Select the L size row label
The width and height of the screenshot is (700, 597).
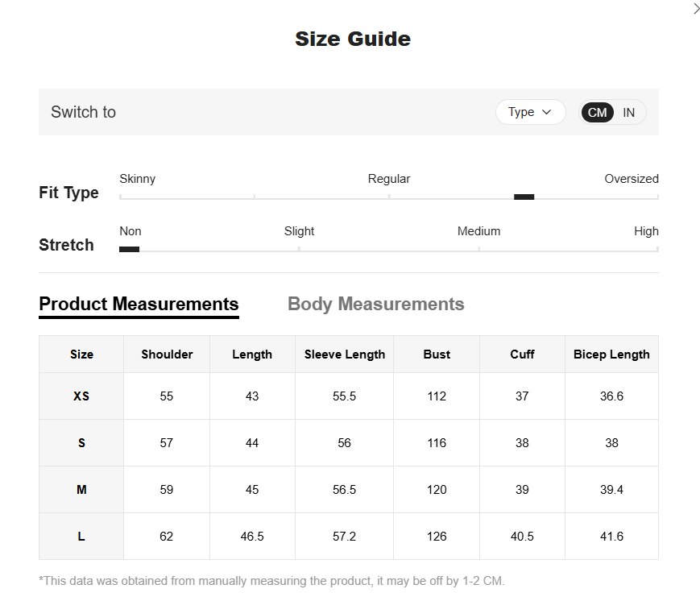pos(81,537)
